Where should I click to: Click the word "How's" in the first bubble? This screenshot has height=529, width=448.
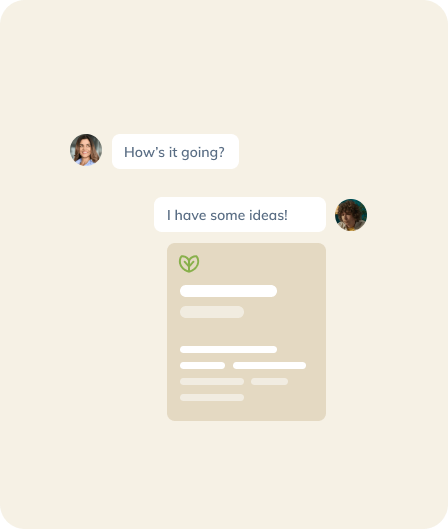(x=144, y=152)
